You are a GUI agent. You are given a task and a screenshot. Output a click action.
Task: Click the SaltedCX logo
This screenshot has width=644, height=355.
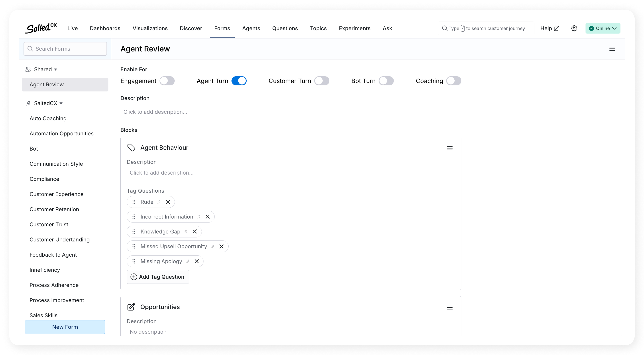[x=41, y=28]
